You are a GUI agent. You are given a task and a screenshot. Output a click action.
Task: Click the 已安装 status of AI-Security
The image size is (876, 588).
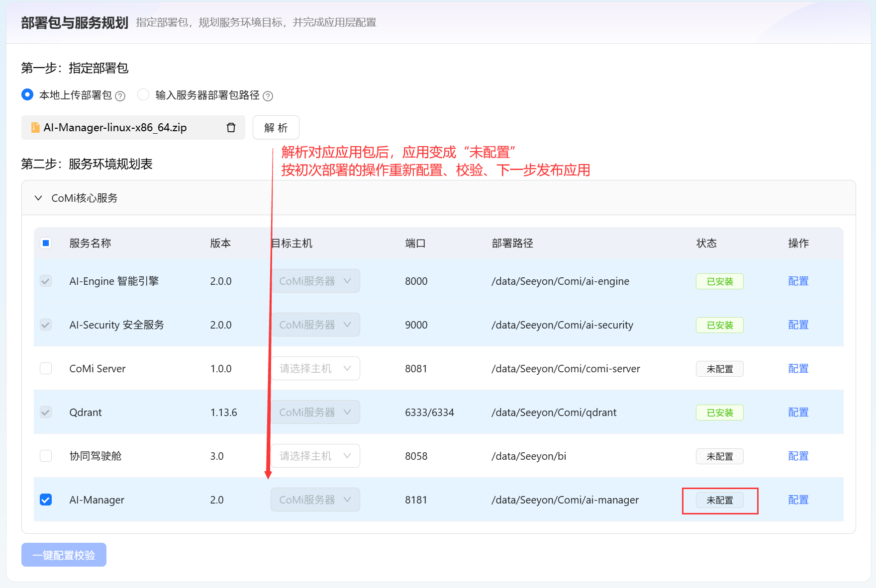point(720,325)
